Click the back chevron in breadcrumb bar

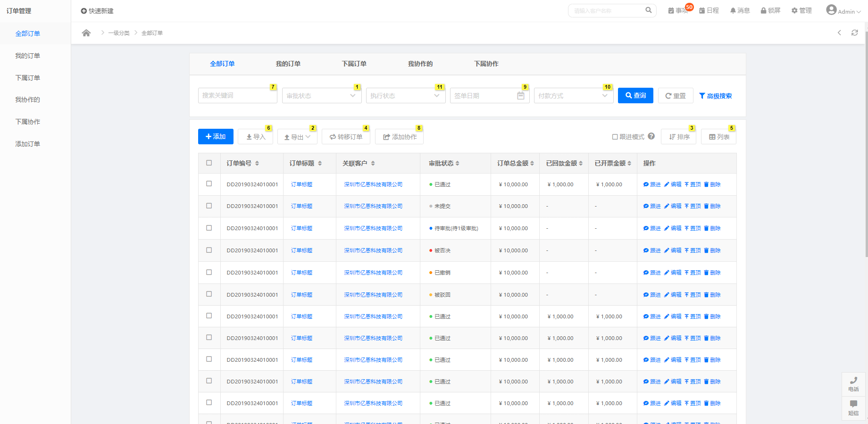[839, 33]
